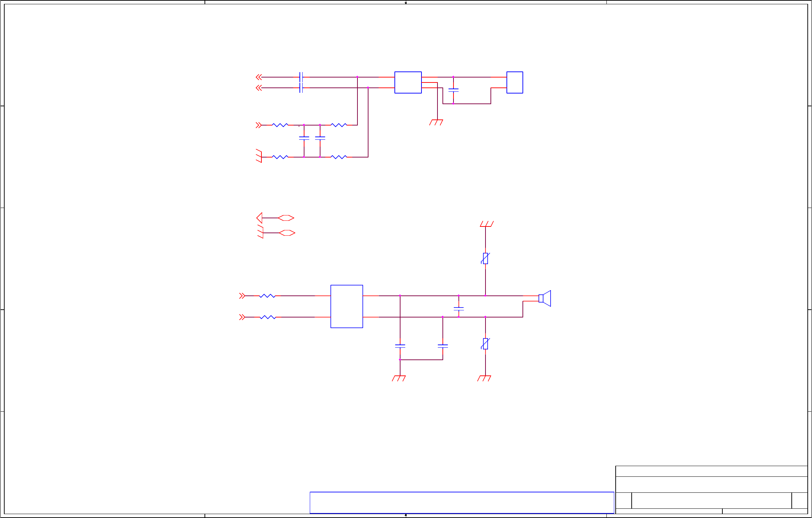The width and height of the screenshot is (812, 518).
Task: Select the lower input connector of speaker circuit
Action: (242, 317)
